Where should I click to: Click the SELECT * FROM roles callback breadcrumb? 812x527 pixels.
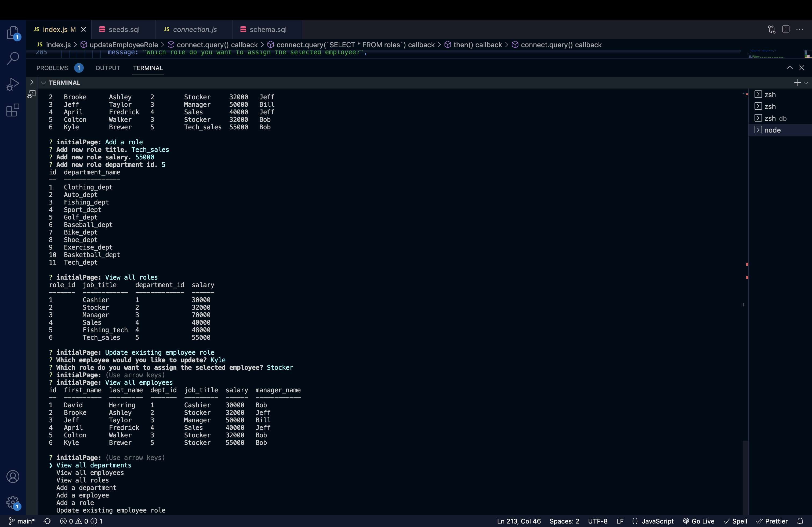pos(351,45)
